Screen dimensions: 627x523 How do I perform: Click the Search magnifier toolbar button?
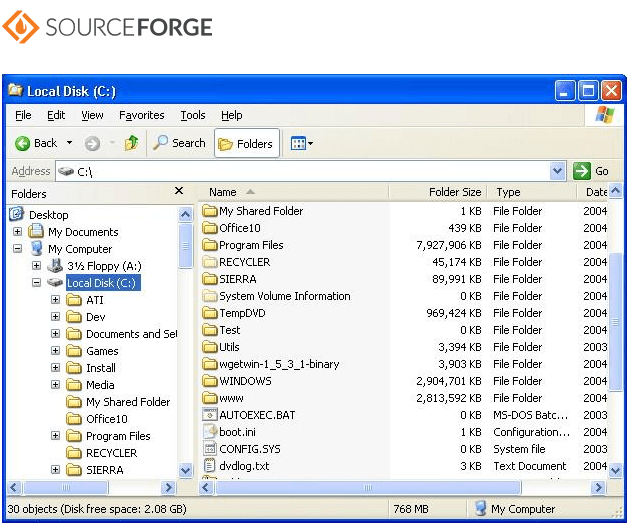(x=179, y=143)
